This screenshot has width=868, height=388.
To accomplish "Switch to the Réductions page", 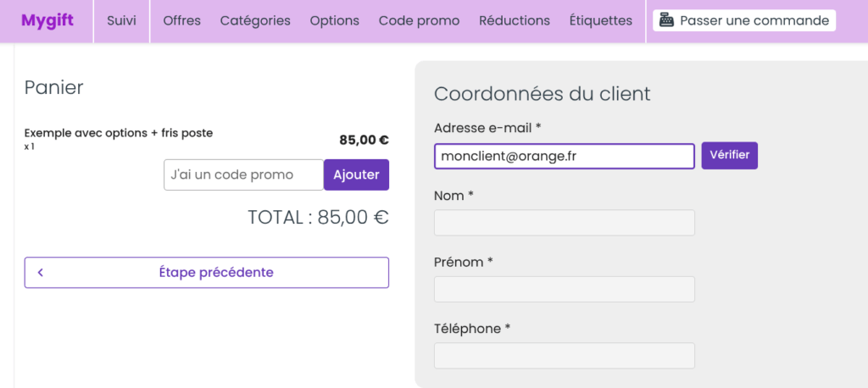I will (x=515, y=21).
